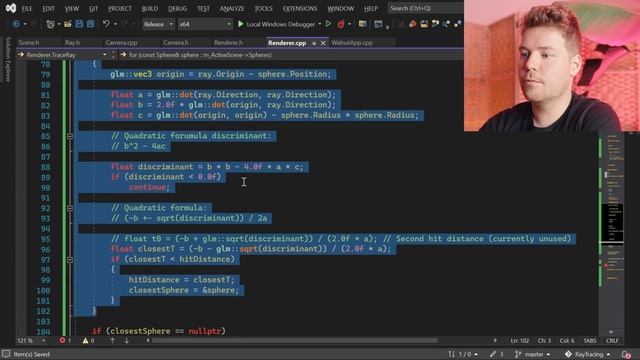Image resolution: width=640 pixels, height=360 pixels.
Task: Switch to the Camera.cpp tab
Action: click(121, 43)
